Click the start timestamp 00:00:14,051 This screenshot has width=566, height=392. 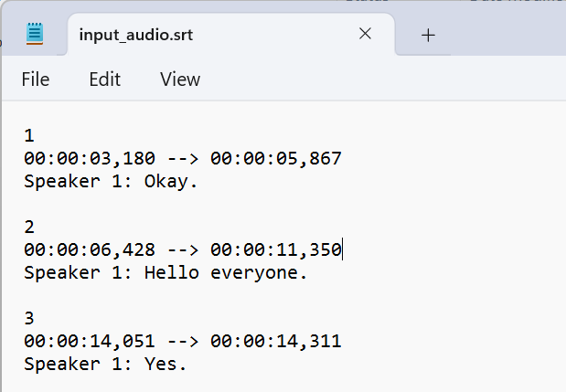[x=90, y=341]
